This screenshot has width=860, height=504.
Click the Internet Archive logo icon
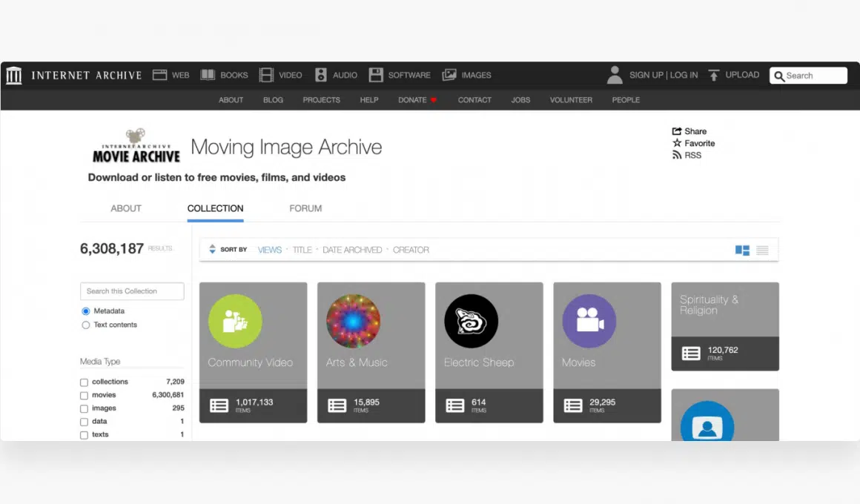click(x=14, y=76)
